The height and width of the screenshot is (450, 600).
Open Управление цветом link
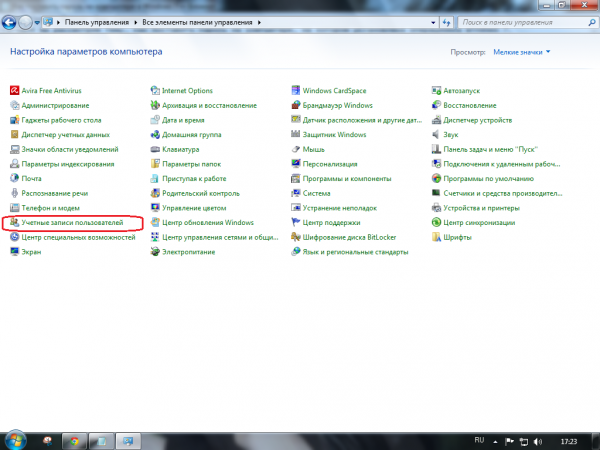[194, 208]
